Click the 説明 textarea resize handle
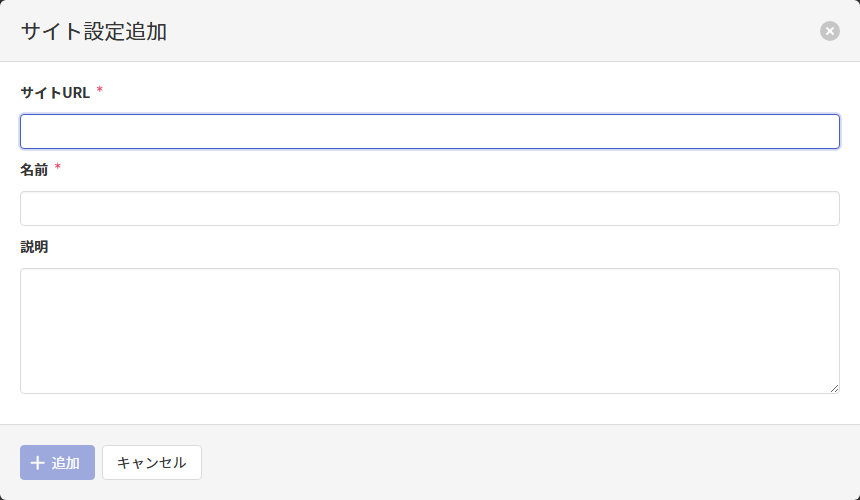The image size is (860, 500). 834,388
